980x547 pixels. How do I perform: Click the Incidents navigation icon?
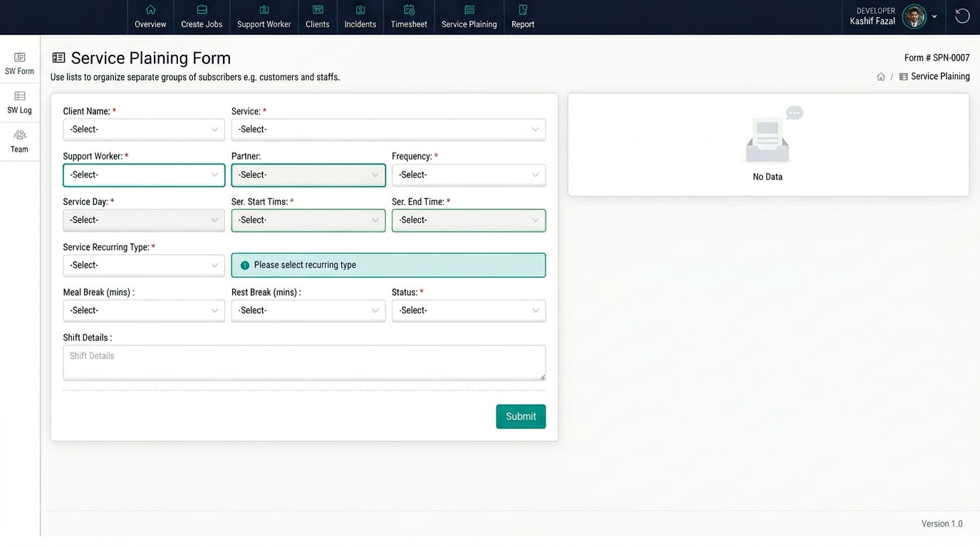pos(360,10)
